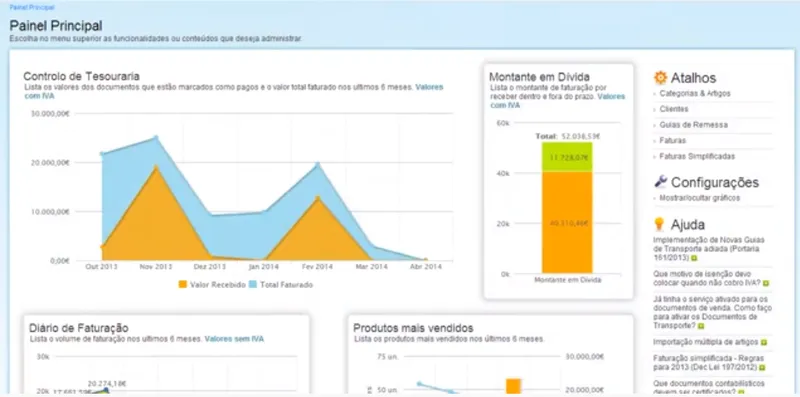Click 'Valores sem IVA' in Diário de Faturação

click(234, 339)
